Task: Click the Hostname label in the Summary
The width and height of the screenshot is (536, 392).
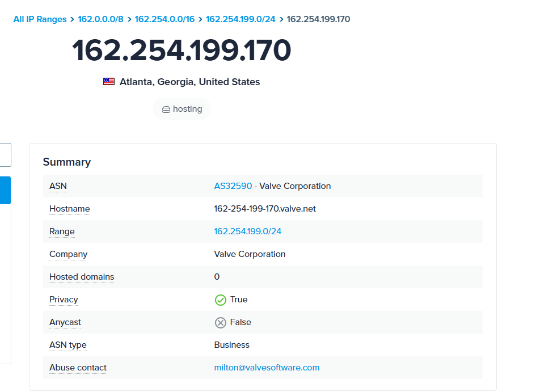Action: [69, 209]
